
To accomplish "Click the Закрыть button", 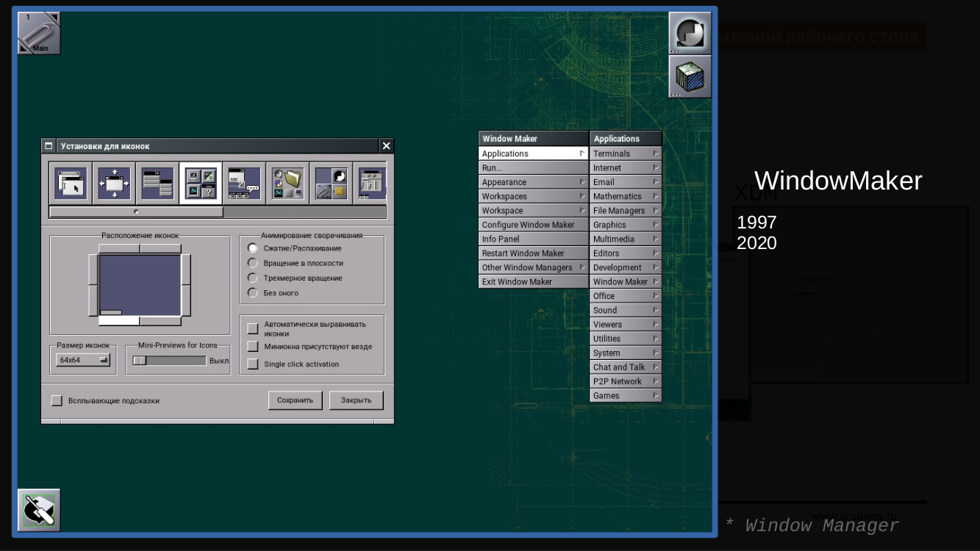I will (357, 400).
